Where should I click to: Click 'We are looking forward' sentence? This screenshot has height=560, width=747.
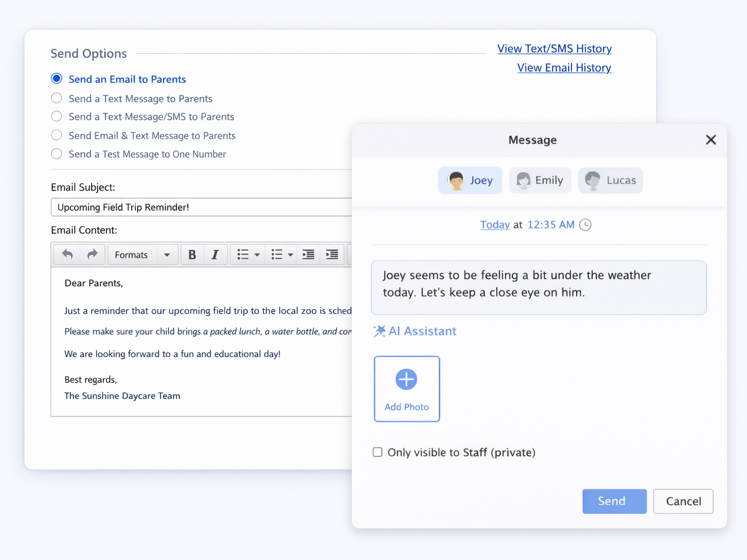pyautogui.click(x=172, y=354)
